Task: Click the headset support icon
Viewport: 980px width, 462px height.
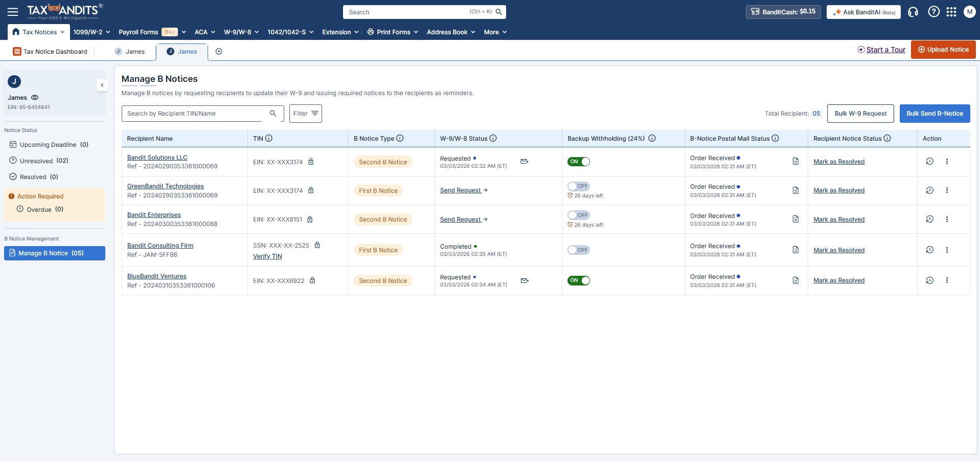Action: point(913,12)
